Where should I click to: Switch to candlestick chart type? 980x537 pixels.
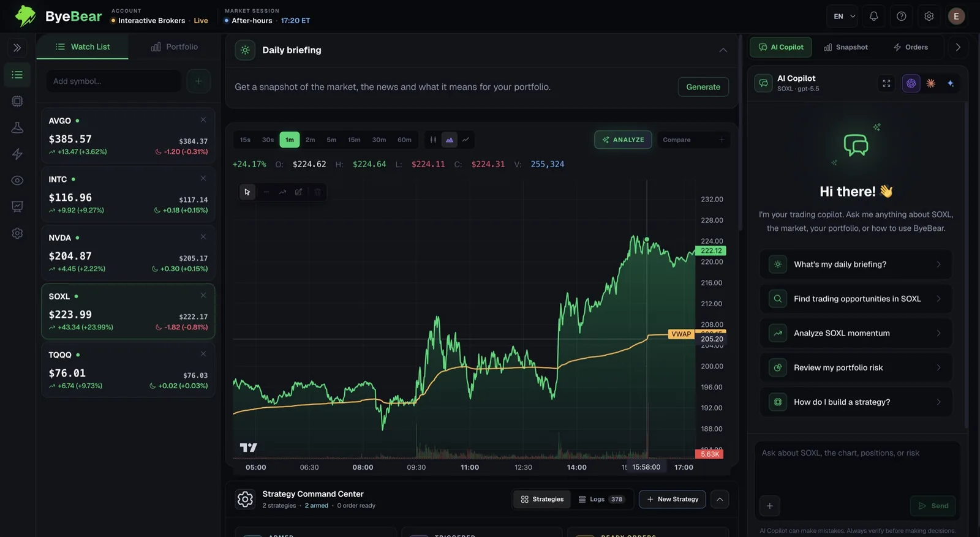click(433, 140)
